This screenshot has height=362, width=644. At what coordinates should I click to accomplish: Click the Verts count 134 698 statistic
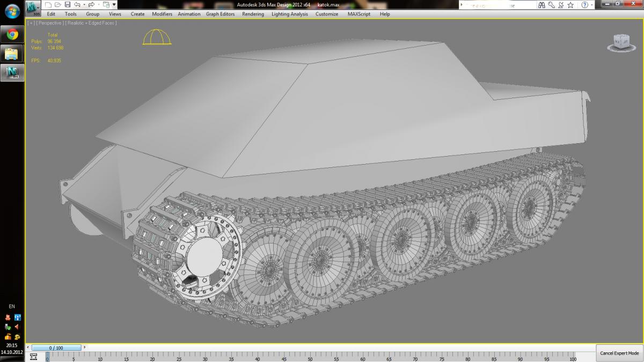click(x=48, y=48)
